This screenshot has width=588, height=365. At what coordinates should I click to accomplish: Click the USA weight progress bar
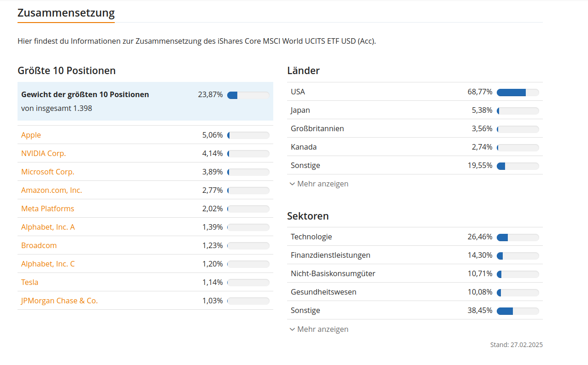click(x=517, y=92)
